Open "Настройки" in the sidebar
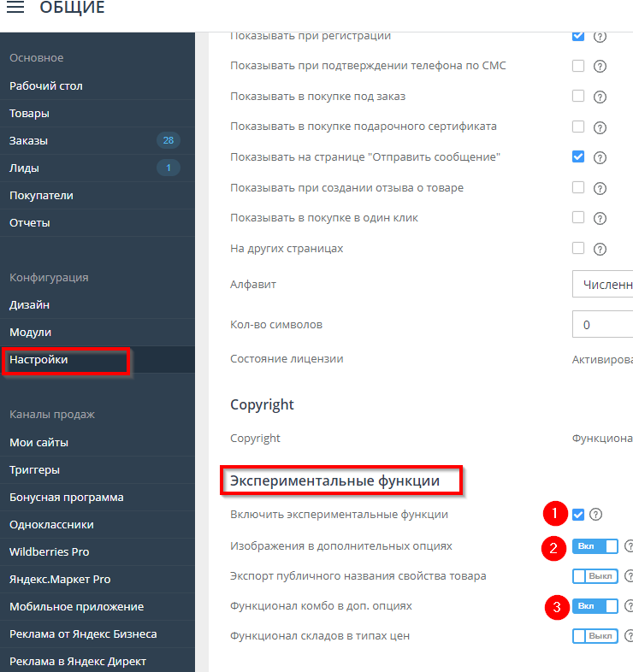This screenshot has height=672, width=633. pos(38,360)
